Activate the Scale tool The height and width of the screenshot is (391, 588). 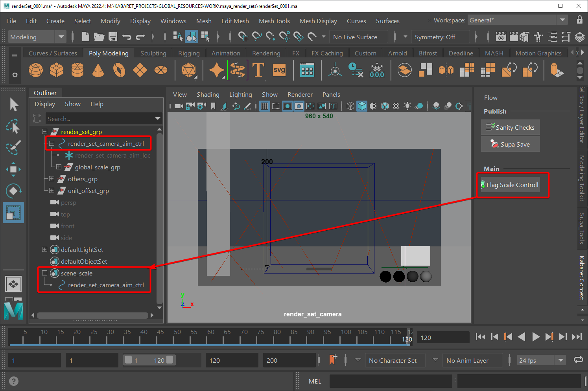coord(13,213)
